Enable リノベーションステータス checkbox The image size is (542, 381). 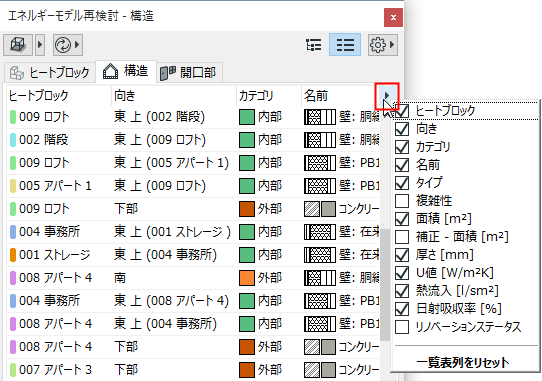click(402, 327)
